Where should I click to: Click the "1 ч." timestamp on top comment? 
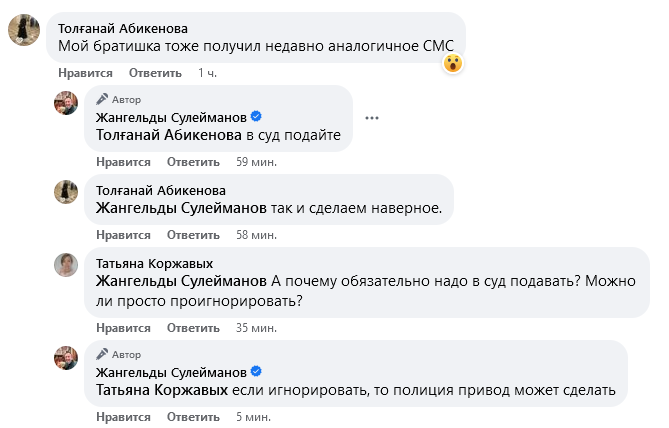coord(207,73)
